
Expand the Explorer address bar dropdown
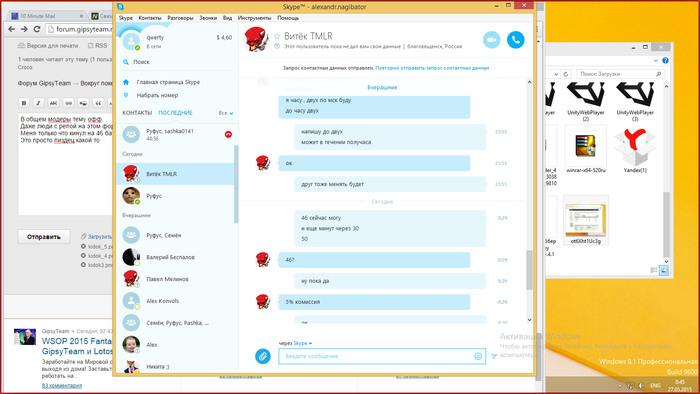pyautogui.click(x=556, y=74)
